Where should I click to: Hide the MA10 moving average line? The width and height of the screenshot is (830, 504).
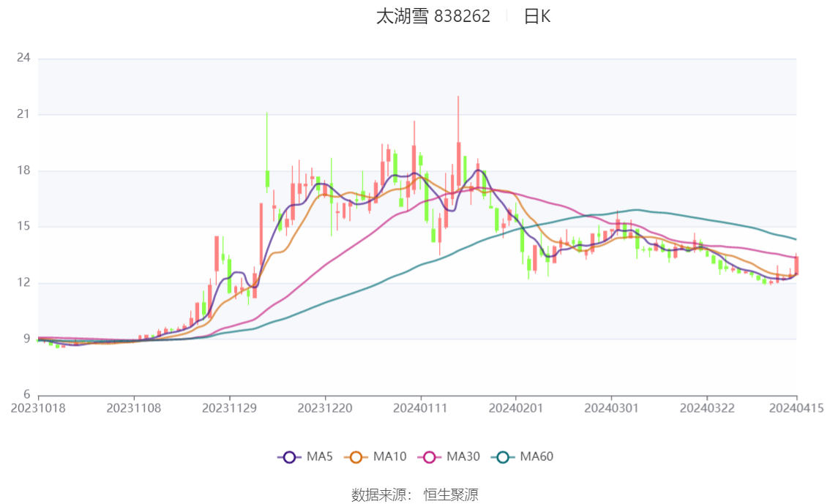pos(378,456)
